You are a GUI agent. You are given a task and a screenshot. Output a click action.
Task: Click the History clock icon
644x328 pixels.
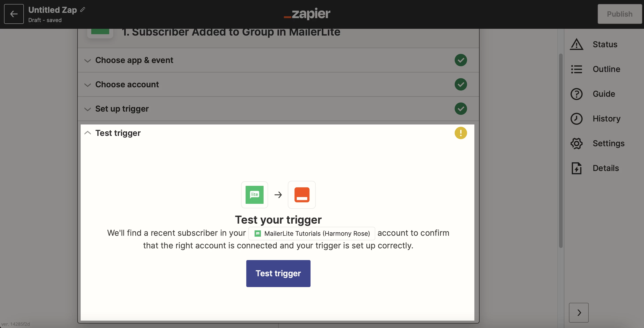pyautogui.click(x=577, y=119)
